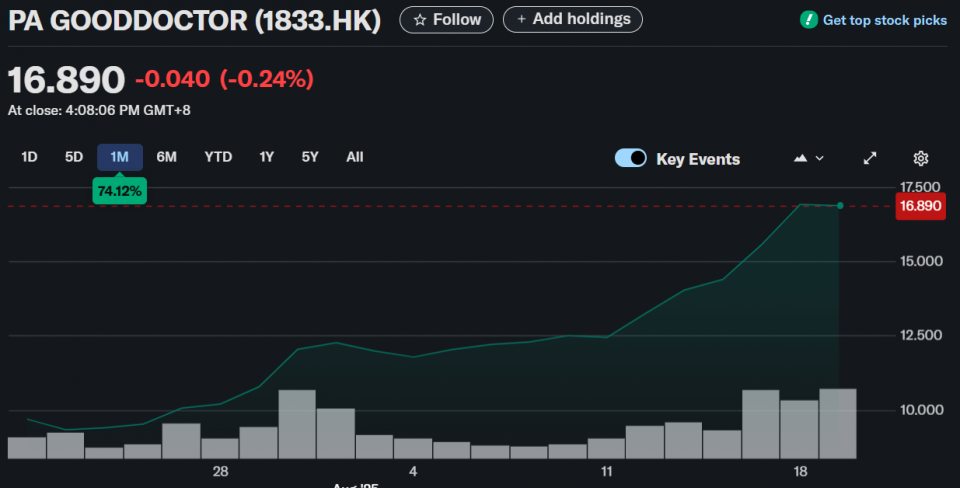The width and height of the screenshot is (960, 488).
Task: Select the 1D time range tab
Action: click(29, 157)
